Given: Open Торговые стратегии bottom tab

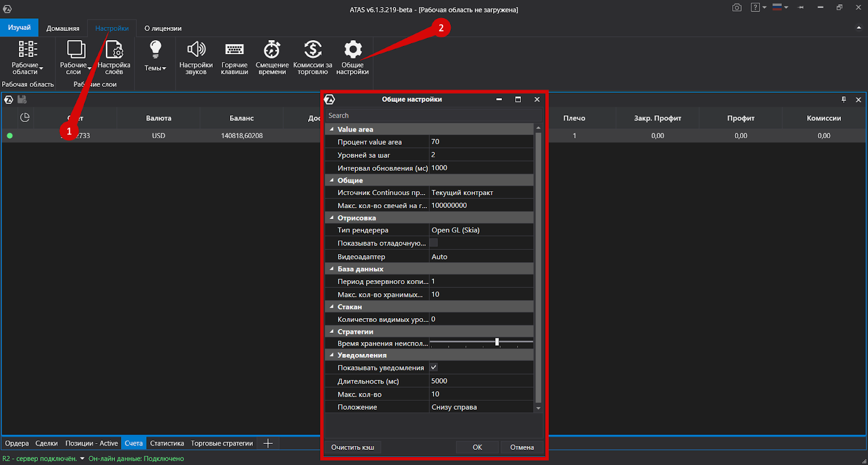Looking at the screenshot, I should coord(222,443).
